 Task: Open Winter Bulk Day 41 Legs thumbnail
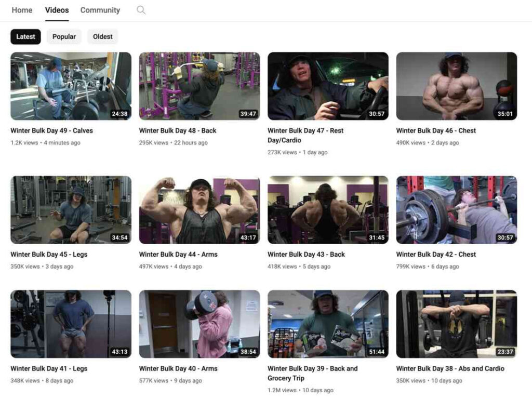(71, 324)
